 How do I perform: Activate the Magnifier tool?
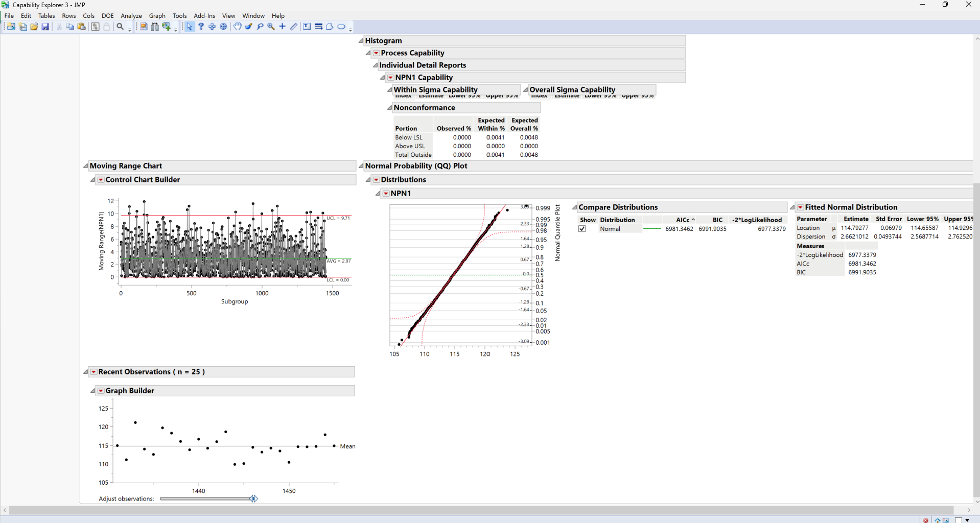[x=271, y=26]
